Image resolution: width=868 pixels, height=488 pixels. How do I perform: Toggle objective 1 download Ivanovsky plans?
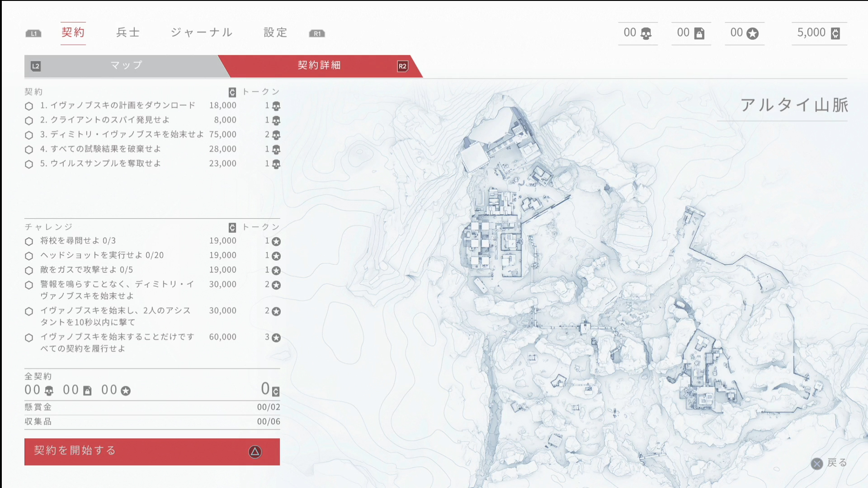pyautogui.click(x=29, y=106)
